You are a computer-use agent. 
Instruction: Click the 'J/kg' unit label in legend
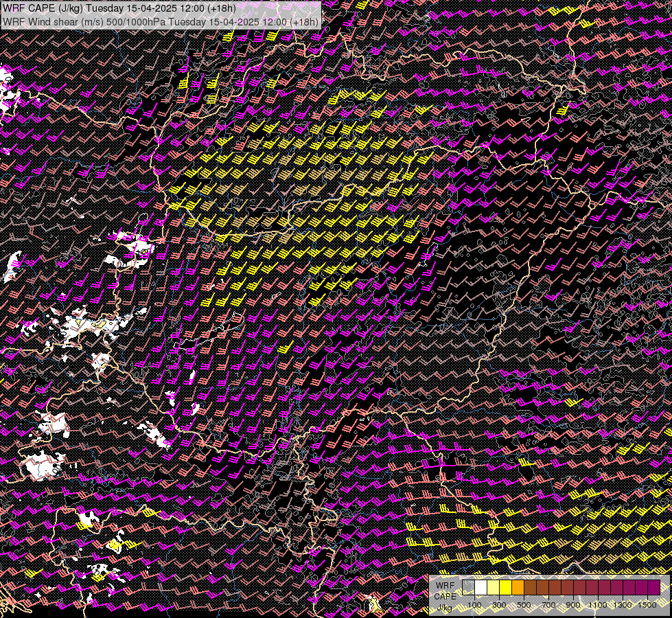pos(444,607)
